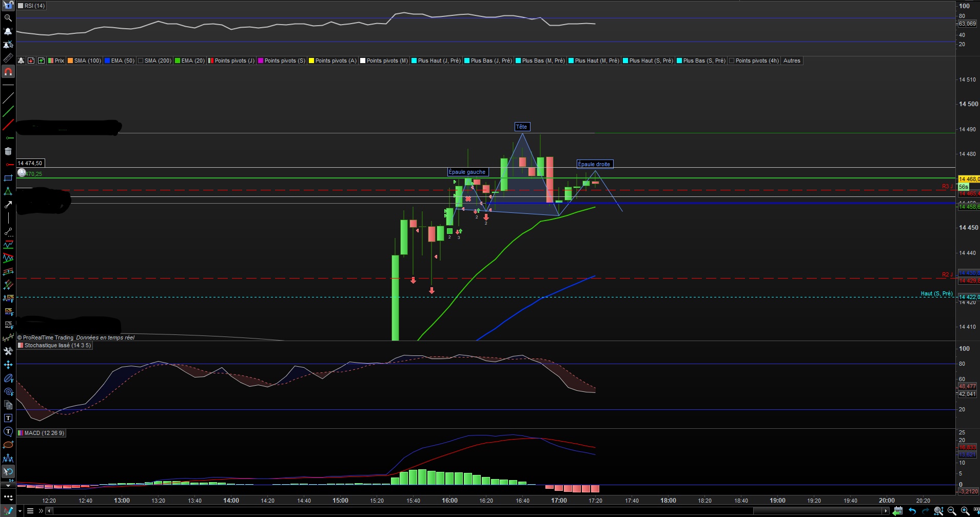Click the calendar go-to-date icon
The width and height of the screenshot is (980, 517).
click(x=897, y=511)
